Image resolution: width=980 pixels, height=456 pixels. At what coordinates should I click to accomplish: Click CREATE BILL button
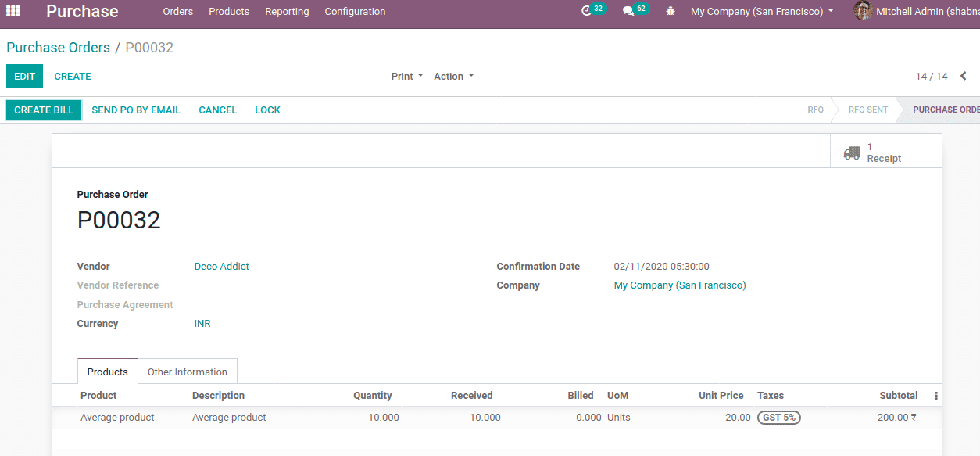click(44, 110)
